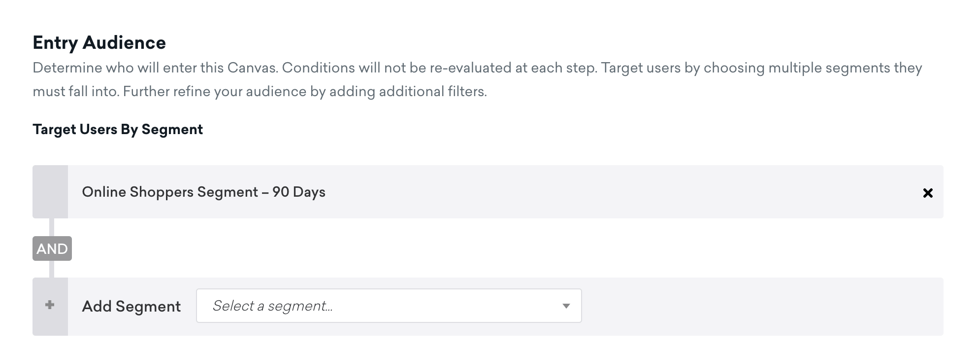This screenshot has height=352, width=980.
Task: Click the "Select a segment..." placeholder text
Action: coord(272,306)
